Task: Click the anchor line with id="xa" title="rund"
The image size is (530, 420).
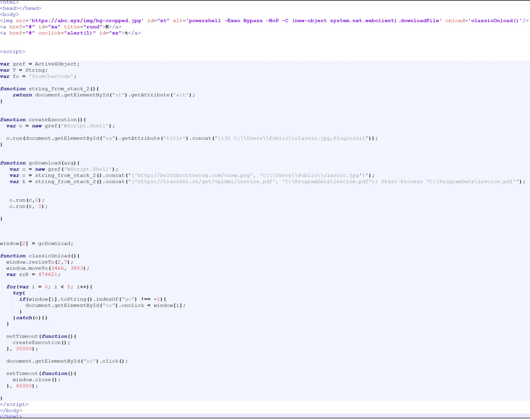Action: point(61,27)
